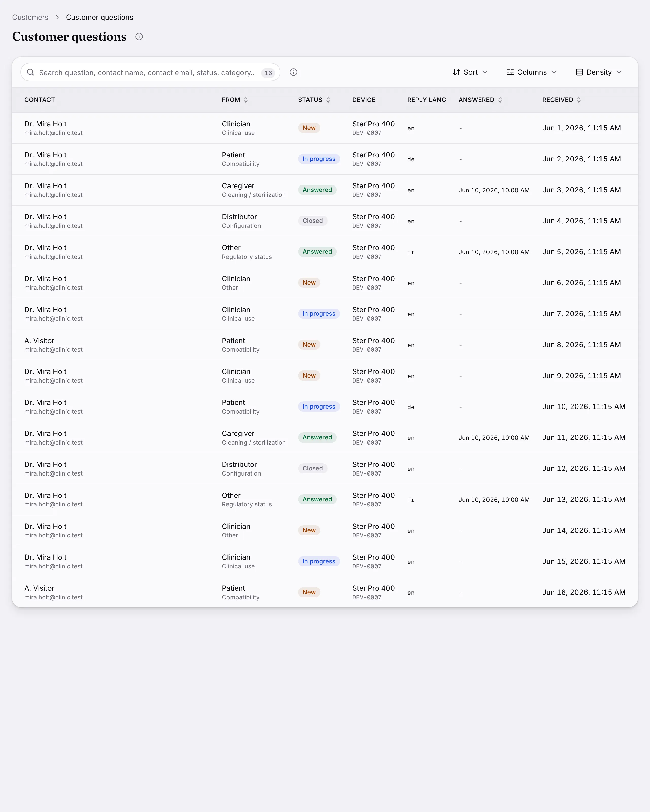
Task: Click Answered badge in Jun 3 row
Action: (x=317, y=190)
